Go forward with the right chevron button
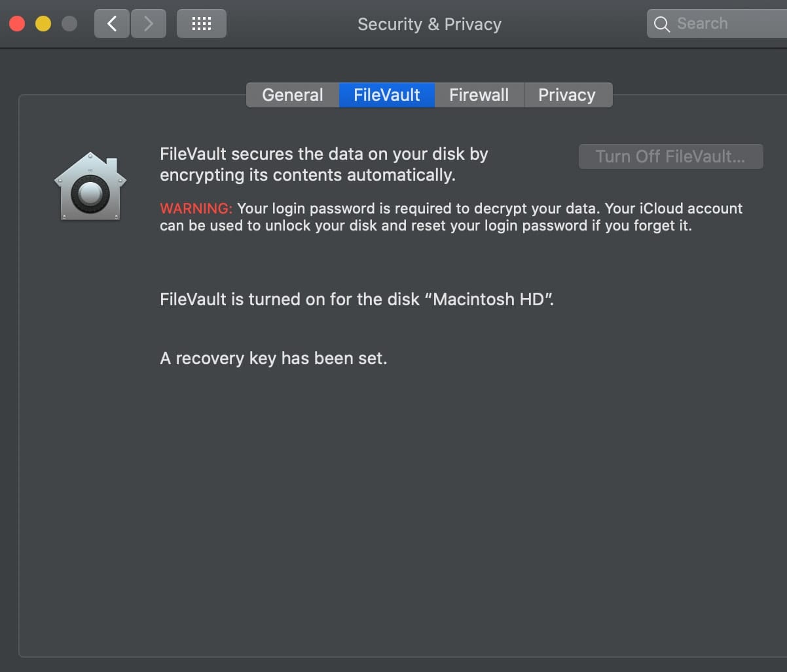This screenshot has height=672, width=787. click(149, 24)
